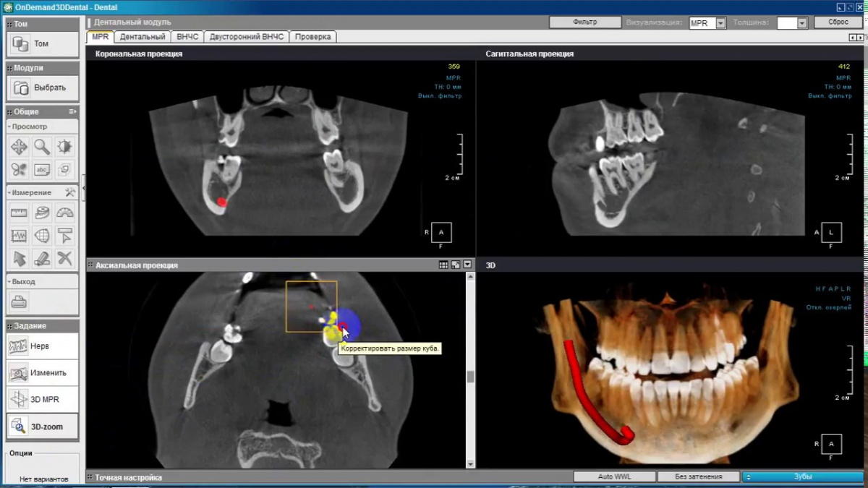Open the Толщина thickness dropdown

pyautogui.click(x=801, y=23)
